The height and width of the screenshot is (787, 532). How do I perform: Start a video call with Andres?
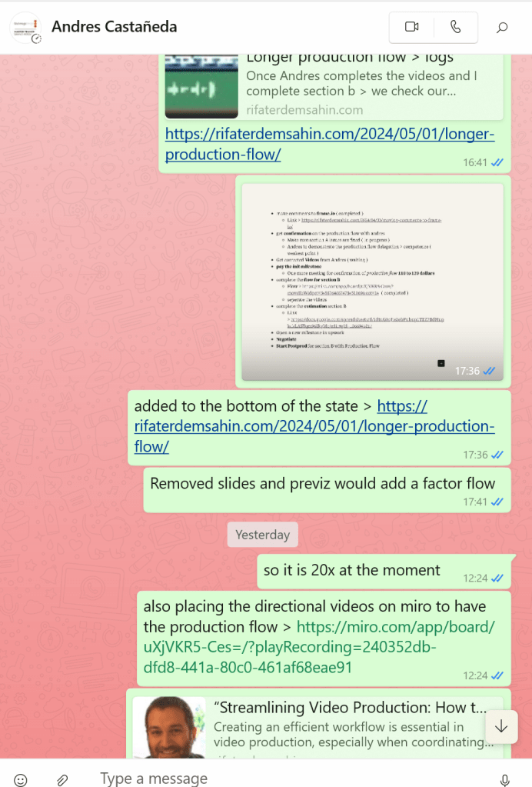[x=411, y=27]
